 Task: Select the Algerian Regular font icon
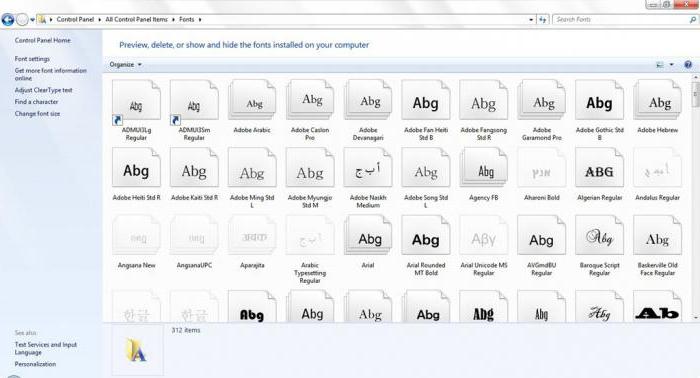point(599,168)
